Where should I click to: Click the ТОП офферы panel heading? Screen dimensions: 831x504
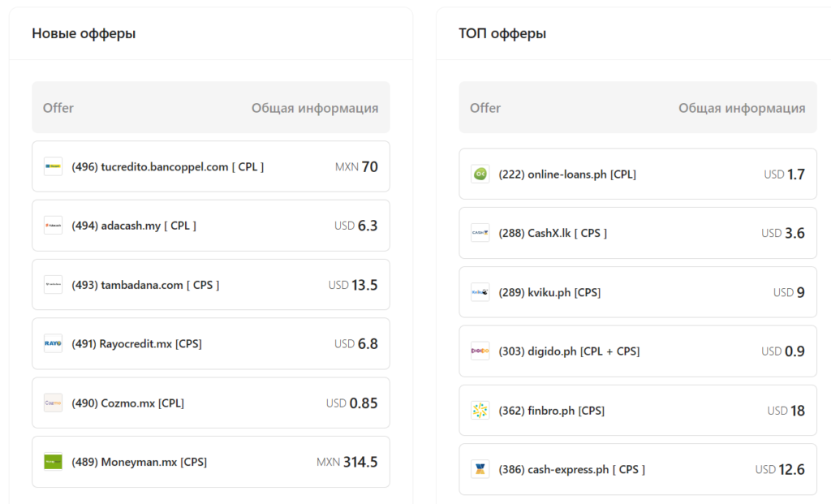point(502,33)
